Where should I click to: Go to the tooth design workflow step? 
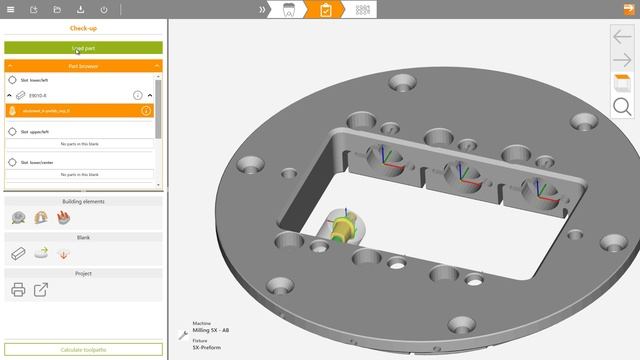pyautogui.click(x=289, y=9)
